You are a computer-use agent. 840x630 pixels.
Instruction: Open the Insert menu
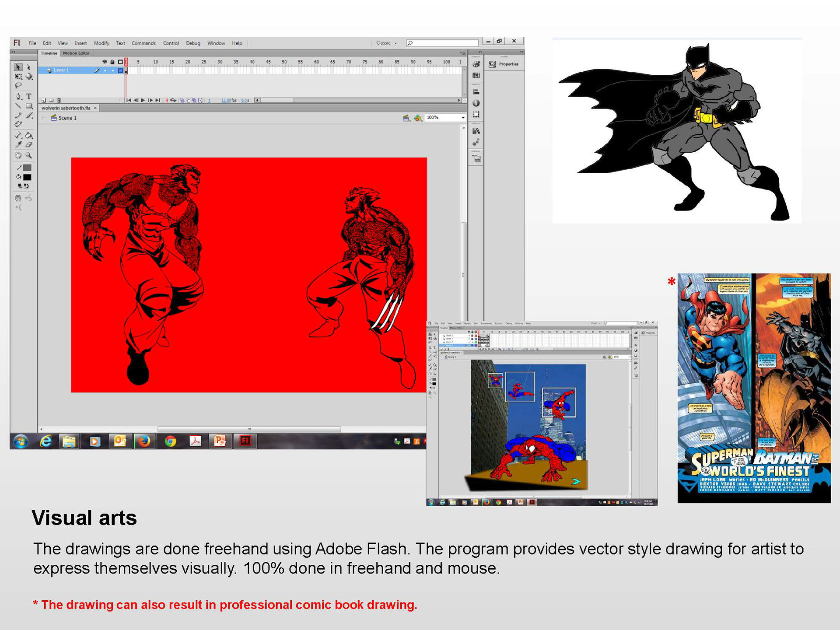click(80, 43)
